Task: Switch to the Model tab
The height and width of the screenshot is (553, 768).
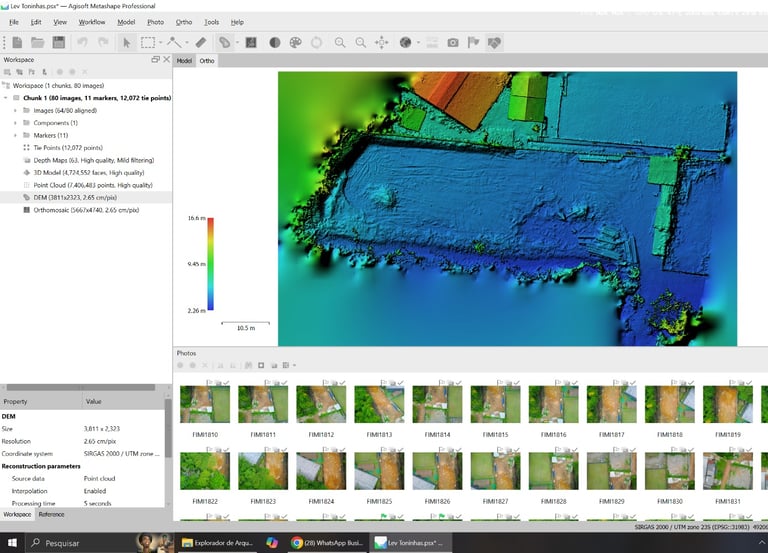Action: [x=184, y=61]
